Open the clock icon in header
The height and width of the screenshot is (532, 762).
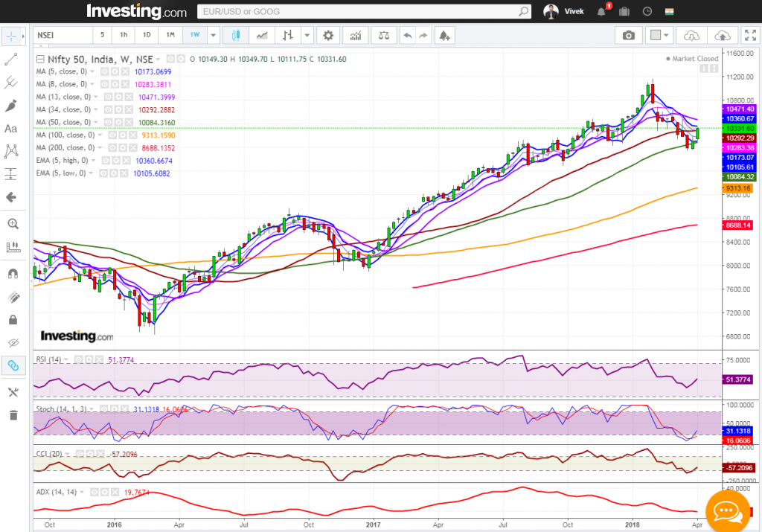(647, 12)
